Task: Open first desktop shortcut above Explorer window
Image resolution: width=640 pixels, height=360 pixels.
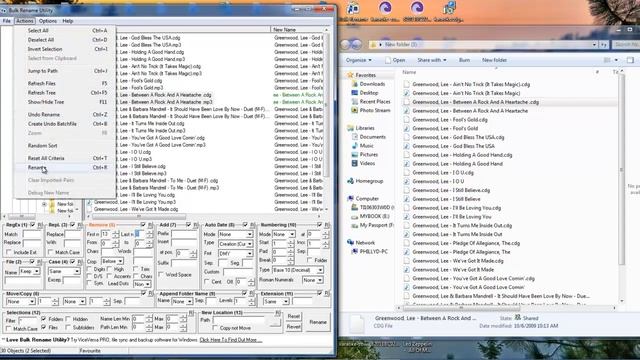Action: coord(353,8)
